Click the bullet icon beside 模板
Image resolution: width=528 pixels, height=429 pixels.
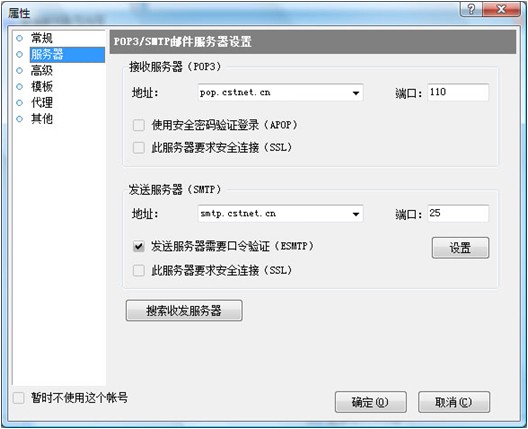20,87
